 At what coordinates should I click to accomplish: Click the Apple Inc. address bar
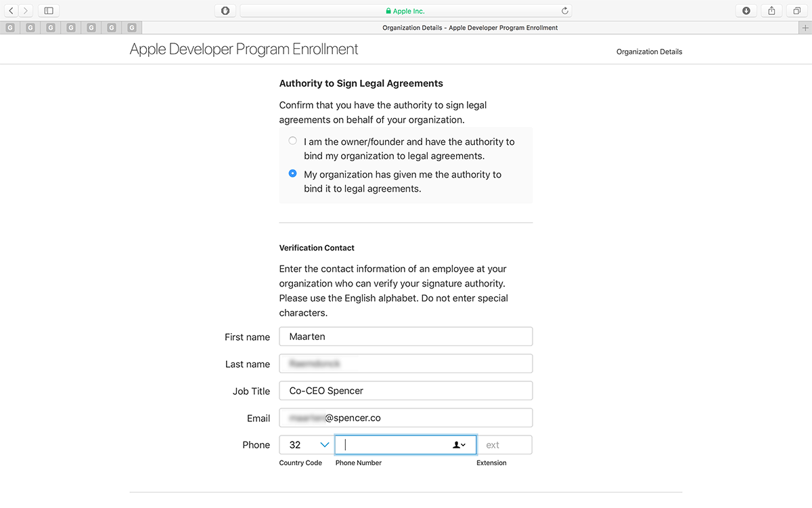(406, 11)
